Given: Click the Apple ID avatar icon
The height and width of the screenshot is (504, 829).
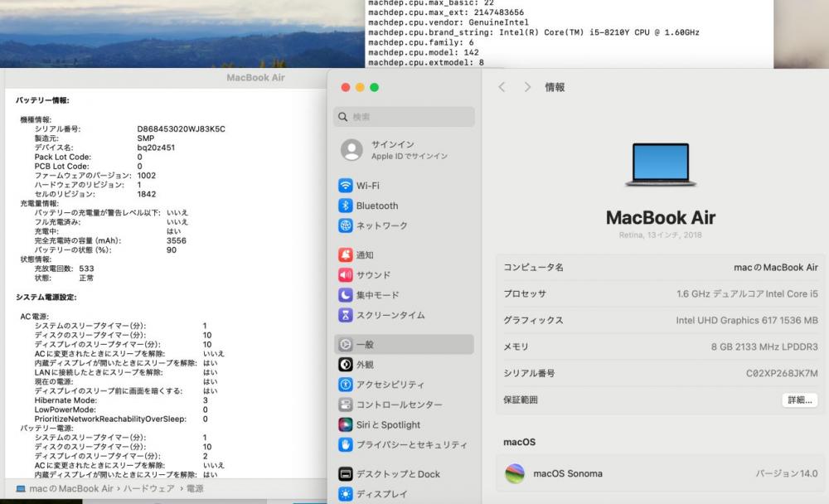Looking at the screenshot, I should click(x=351, y=150).
